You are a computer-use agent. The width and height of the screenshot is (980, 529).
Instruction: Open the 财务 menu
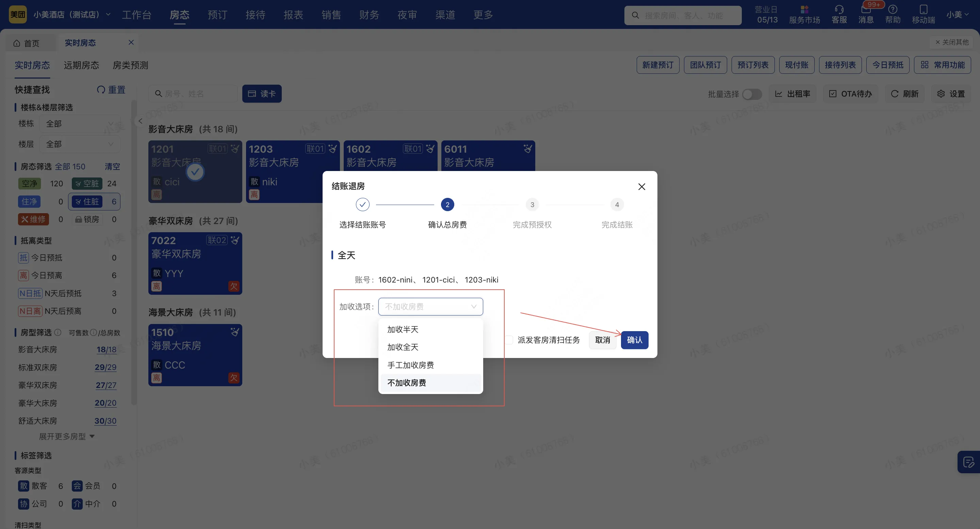pos(369,15)
